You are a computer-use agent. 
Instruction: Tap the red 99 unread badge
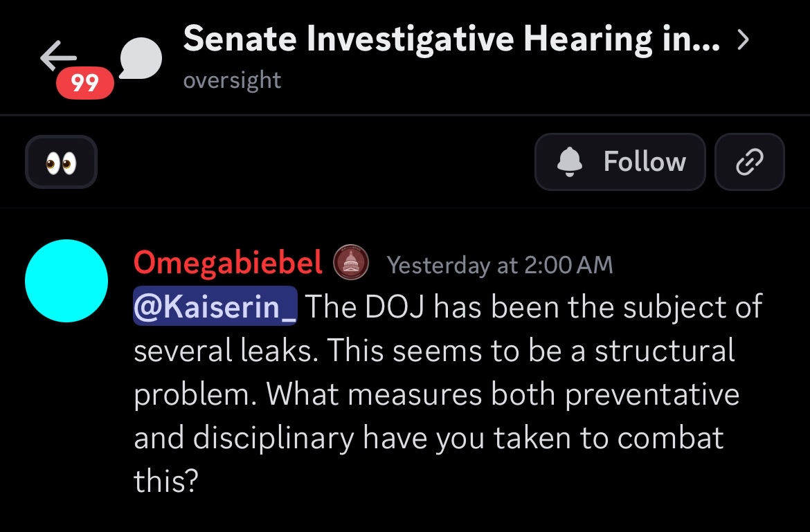(84, 84)
